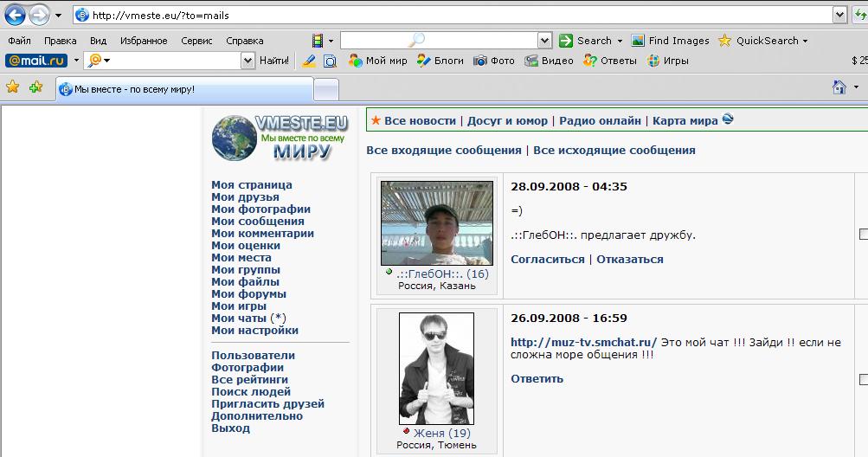
Task: Click the Find Images toolbar button
Action: click(x=671, y=41)
